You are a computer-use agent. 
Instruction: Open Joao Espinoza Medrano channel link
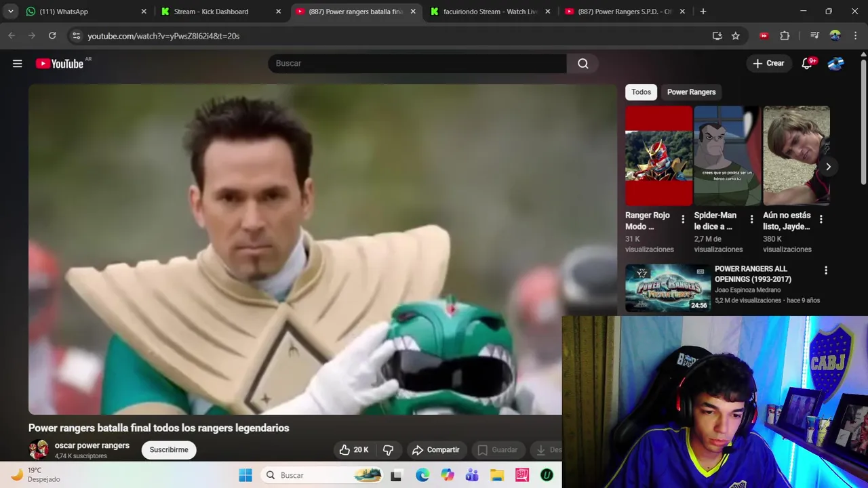(x=747, y=290)
